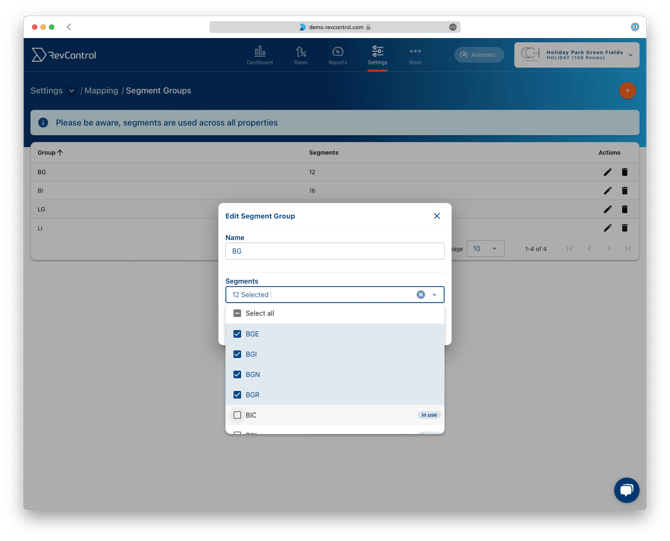Delete the LI group with trash icon
Image resolution: width=670 pixels, height=541 pixels.
point(624,228)
